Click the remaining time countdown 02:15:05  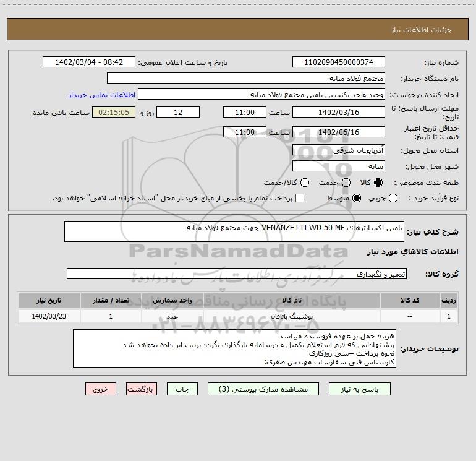pyautogui.click(x=114, y=112)
